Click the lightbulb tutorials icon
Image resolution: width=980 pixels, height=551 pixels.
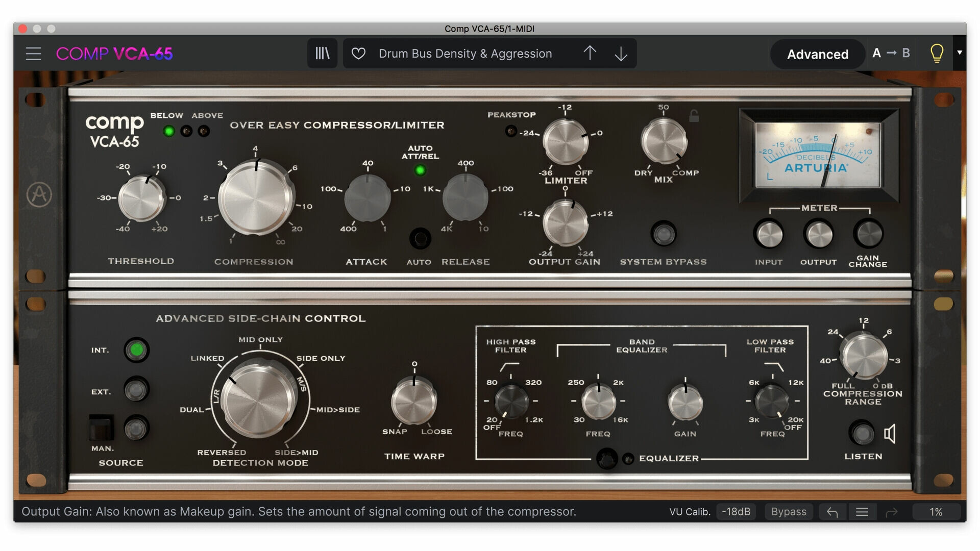click(937, 53)
